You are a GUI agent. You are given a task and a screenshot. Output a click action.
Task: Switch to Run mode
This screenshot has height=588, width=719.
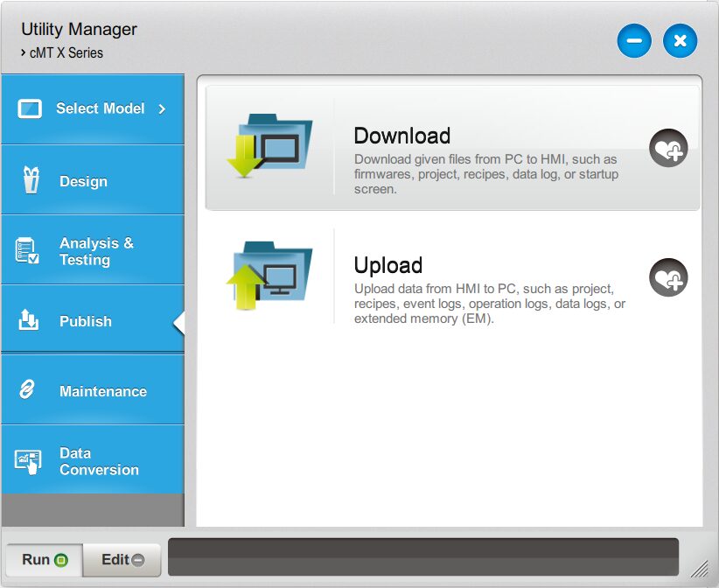(x=45, y=560)
